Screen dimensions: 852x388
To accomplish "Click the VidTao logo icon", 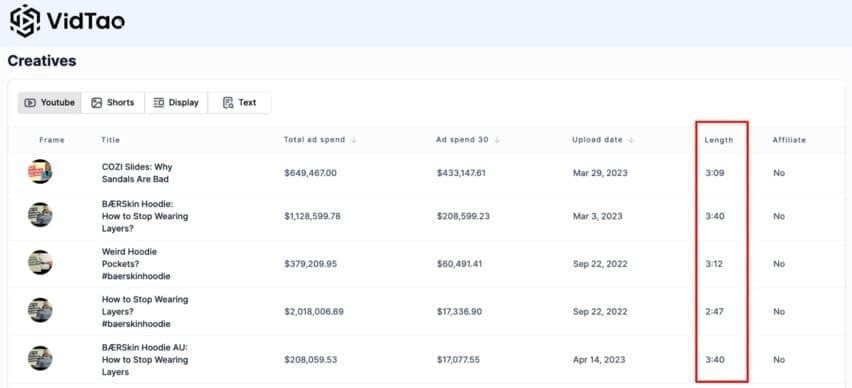I will (x=25, y=21).
